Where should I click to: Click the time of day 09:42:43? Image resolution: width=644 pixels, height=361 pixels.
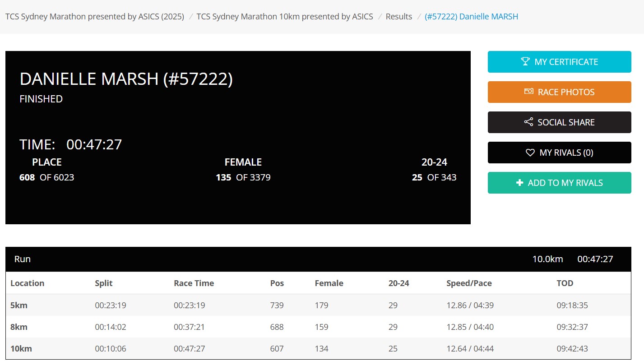(572, 349)
